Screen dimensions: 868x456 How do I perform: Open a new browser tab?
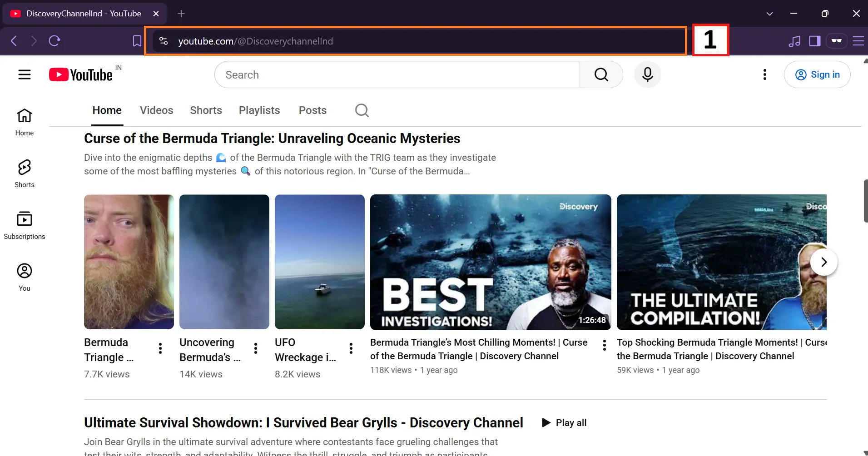click(x=181, y=14)
